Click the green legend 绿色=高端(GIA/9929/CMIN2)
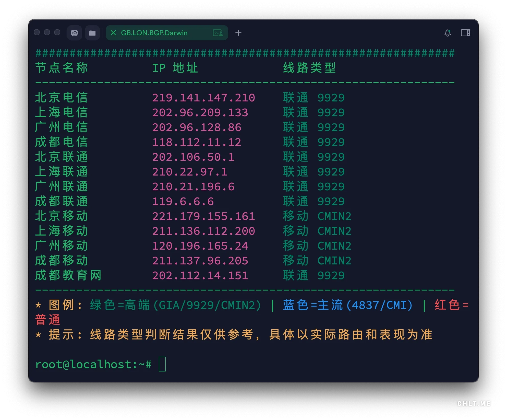The height and width of the screenshot is (420, 507). [x=175, y=305]
